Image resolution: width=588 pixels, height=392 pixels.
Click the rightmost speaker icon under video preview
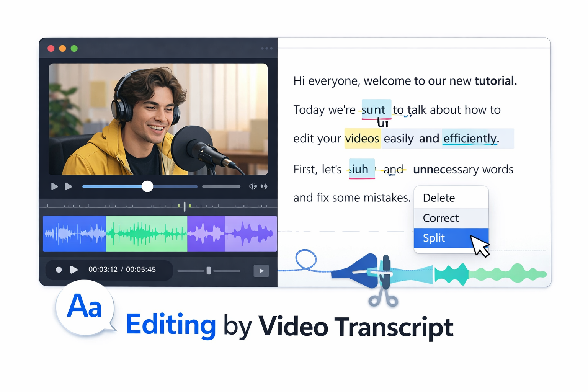(264, 186)
